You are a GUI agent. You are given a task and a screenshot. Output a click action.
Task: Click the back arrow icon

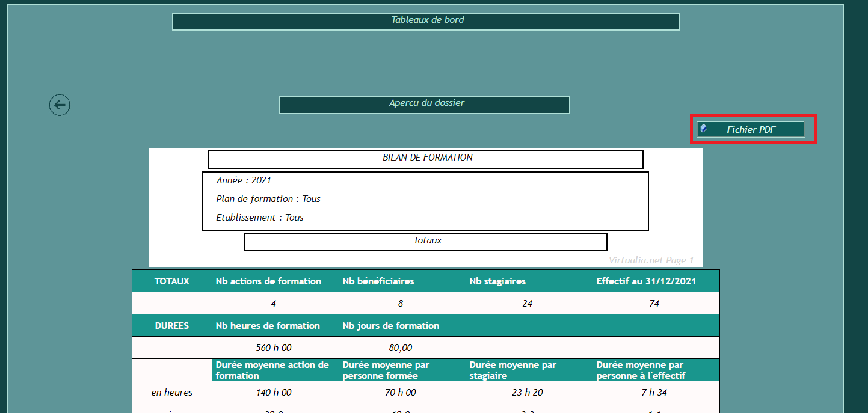pos(60,105)
